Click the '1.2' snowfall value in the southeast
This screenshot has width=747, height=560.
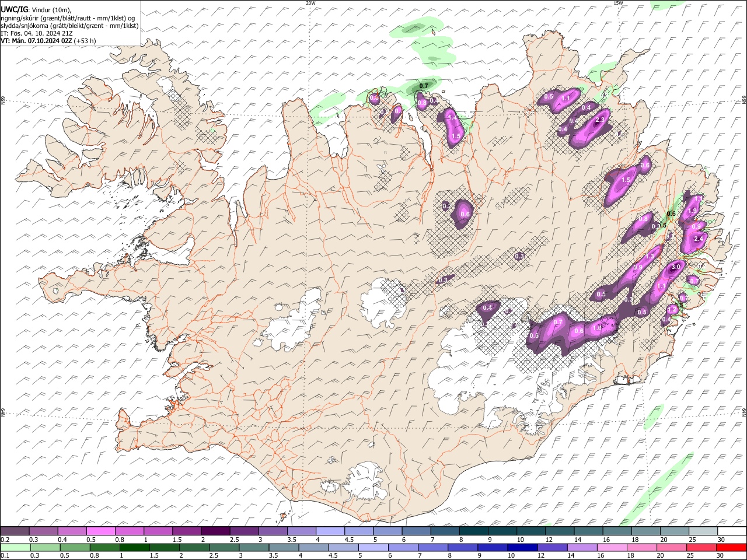672,309
